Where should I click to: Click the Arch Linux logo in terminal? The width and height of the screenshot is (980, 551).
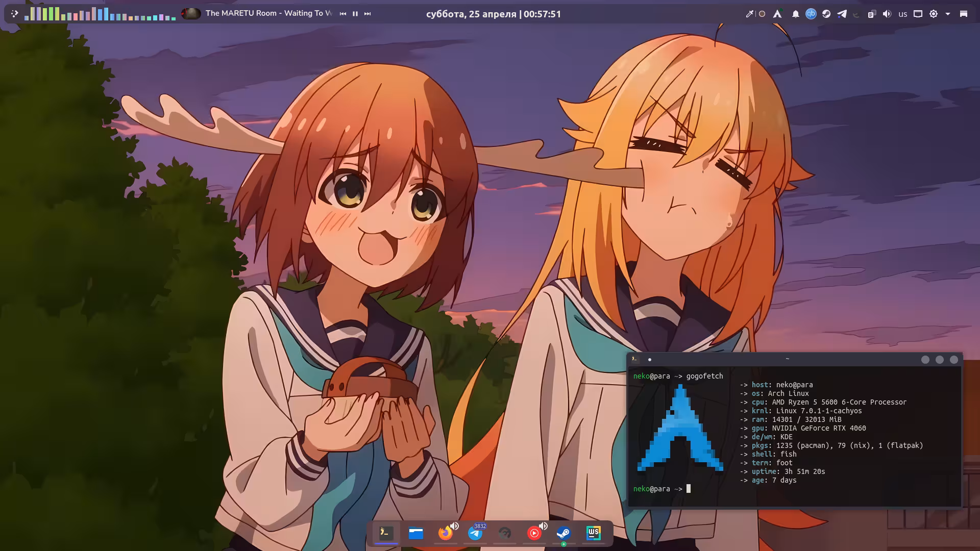pos(680,429)
